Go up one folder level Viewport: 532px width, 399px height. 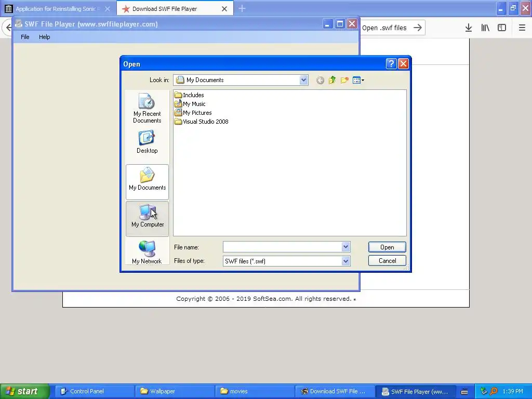pos(332,80)
